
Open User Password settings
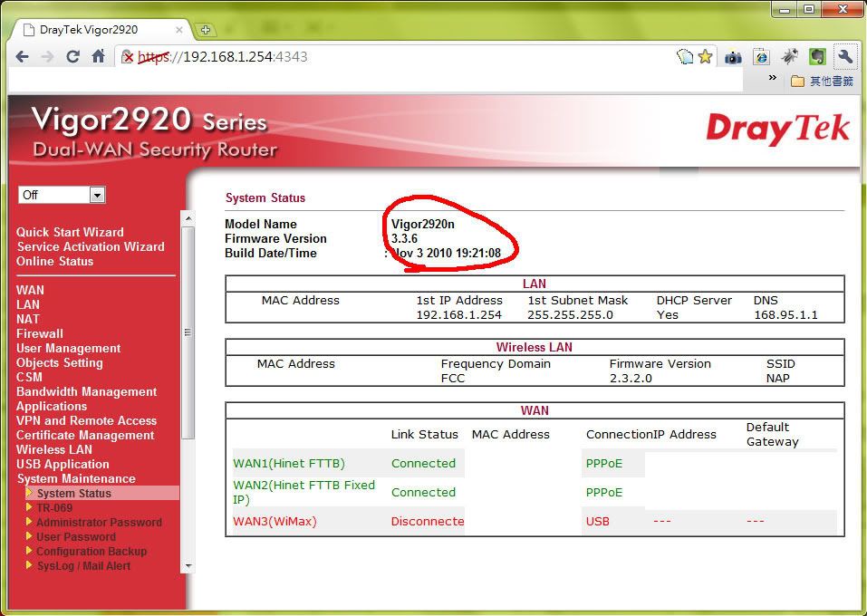click(x=76, y=536)
